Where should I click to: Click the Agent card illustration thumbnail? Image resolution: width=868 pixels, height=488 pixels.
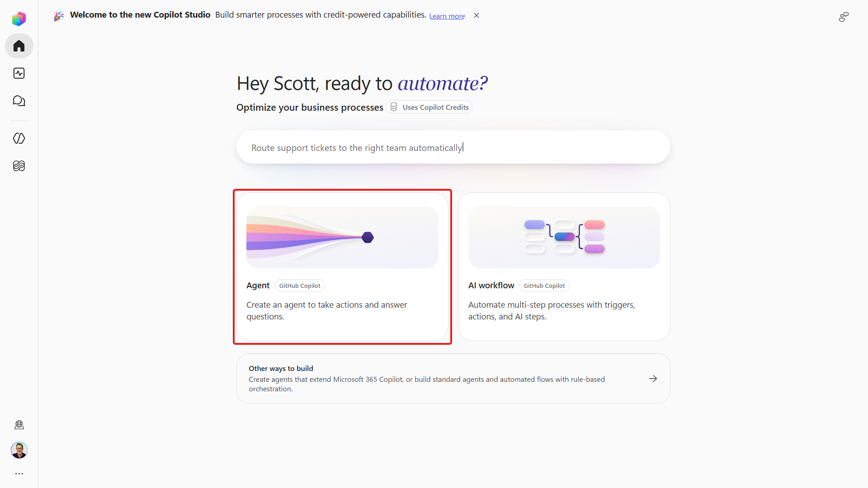(342, 237)
